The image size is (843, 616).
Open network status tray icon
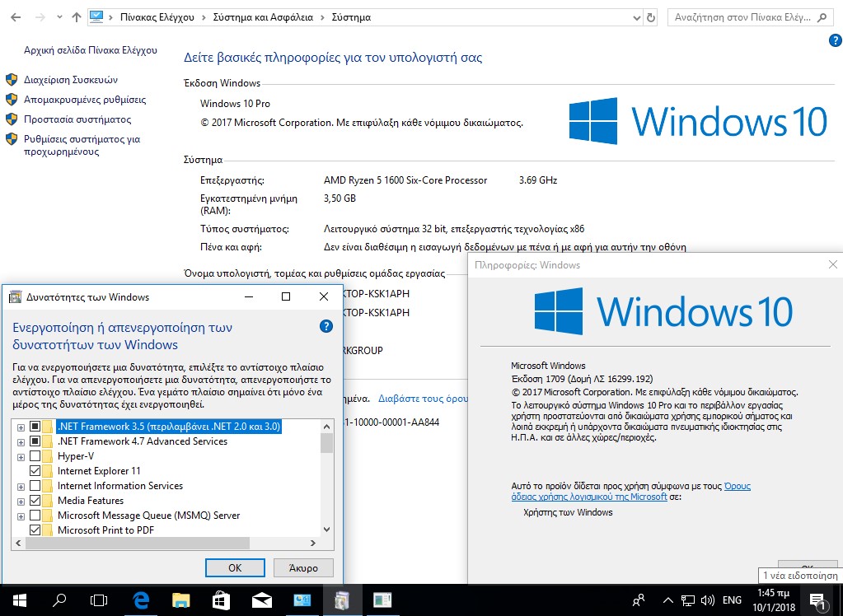point(687,600)
